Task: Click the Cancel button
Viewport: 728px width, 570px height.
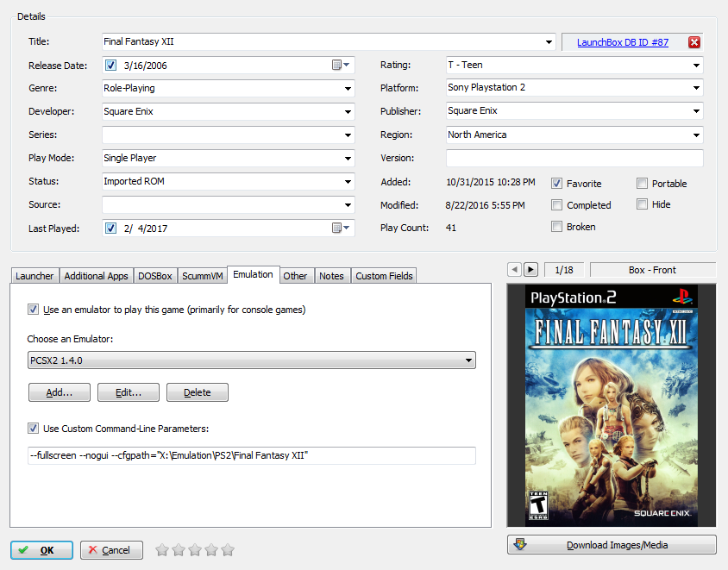Action: pyautogui.click(x=111, y=550)
